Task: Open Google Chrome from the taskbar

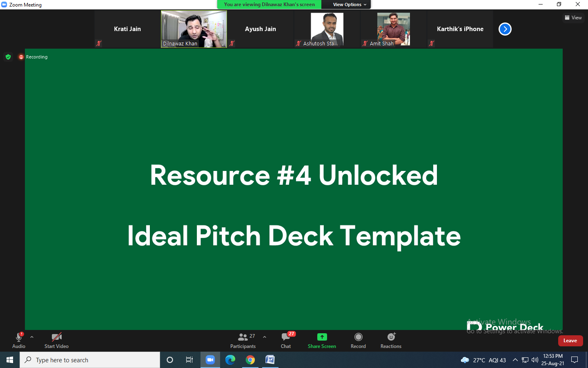Action: [250, 360]
